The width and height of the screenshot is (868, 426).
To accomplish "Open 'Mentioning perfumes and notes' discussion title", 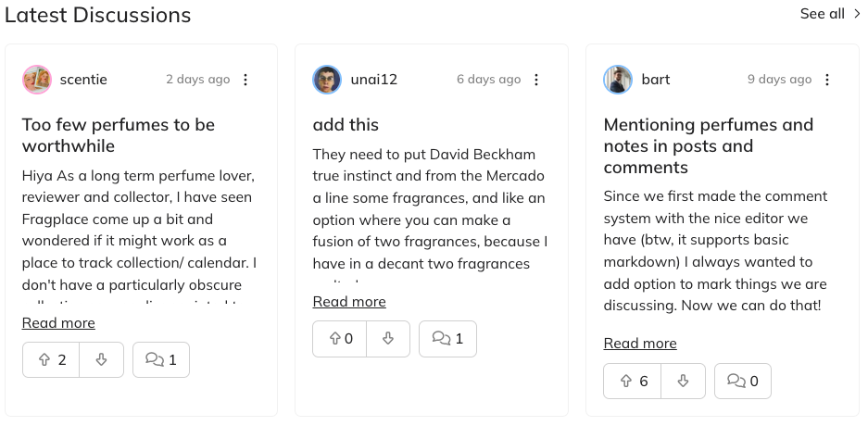I will point(709,145).
